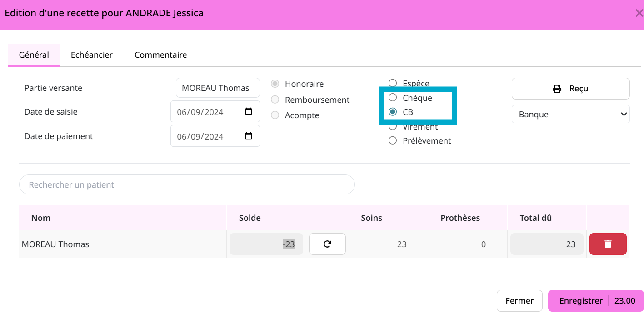Choose the Acompte type option

point(275,115)
